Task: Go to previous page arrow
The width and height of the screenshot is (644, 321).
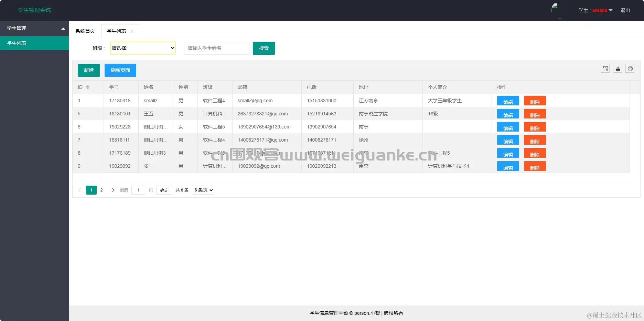Action: coord(79,190)
